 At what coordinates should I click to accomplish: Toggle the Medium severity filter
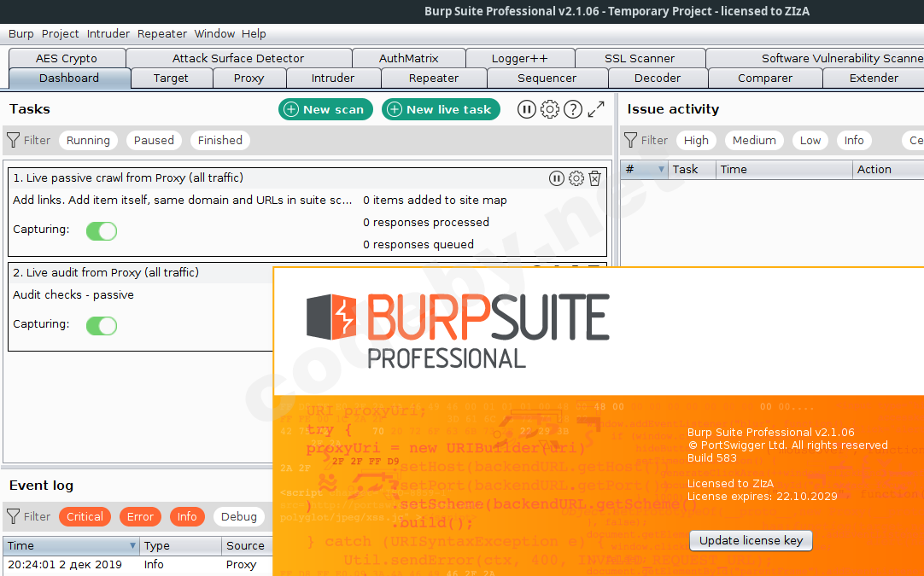754,140
